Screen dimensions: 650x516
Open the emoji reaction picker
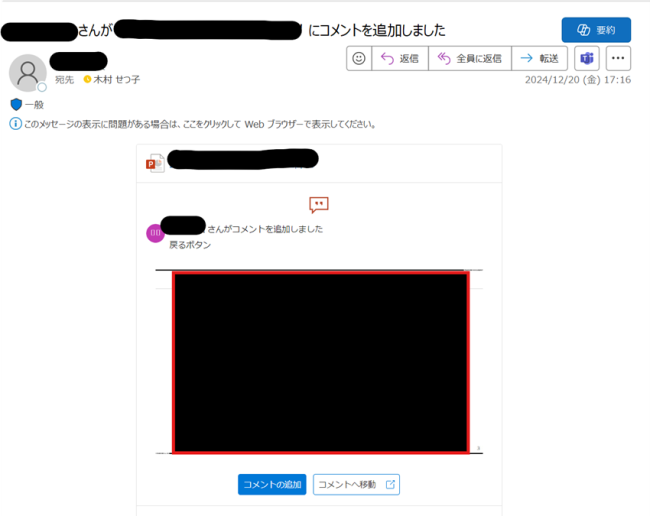tap(358, 59)
